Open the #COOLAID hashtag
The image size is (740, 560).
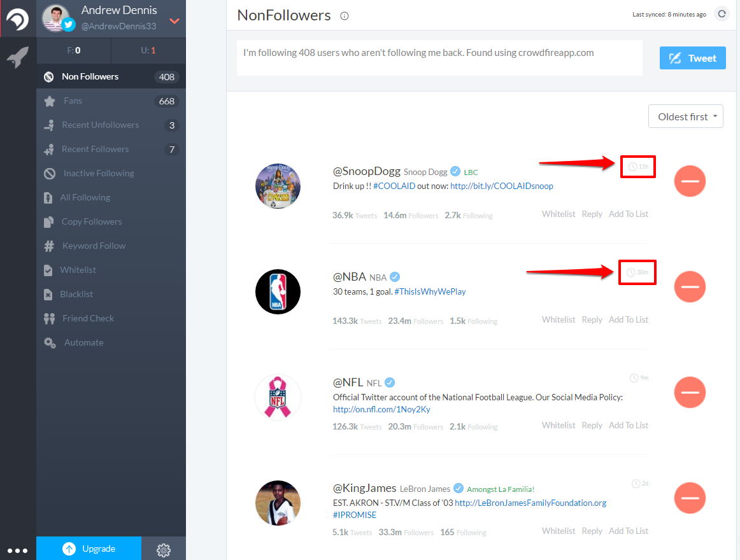pyautogui.click(x=394, y=186)
